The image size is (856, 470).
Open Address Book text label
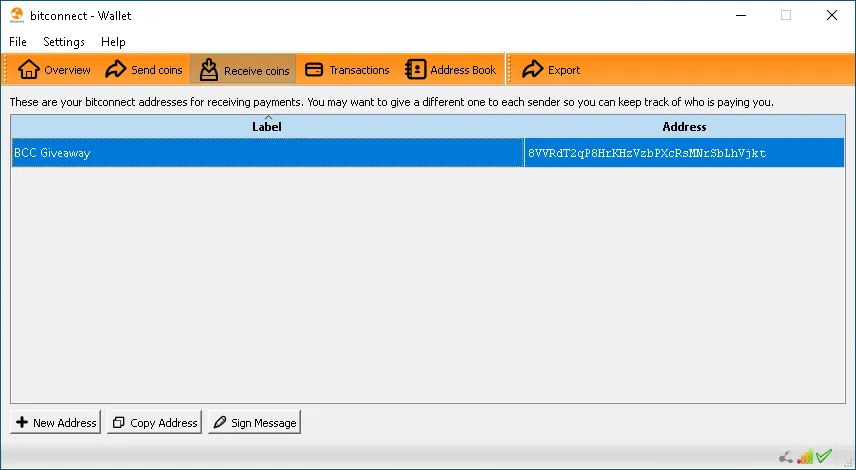pyautogui.click(x=463, y=70)
